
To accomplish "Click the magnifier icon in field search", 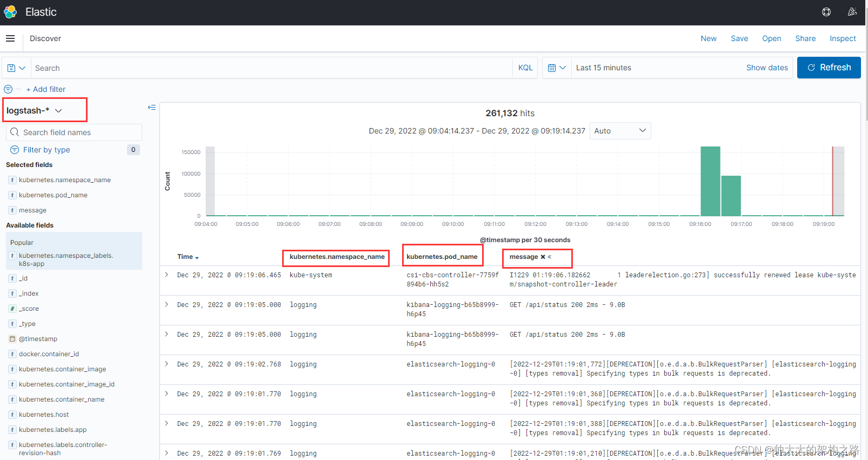I will [15, 132].
